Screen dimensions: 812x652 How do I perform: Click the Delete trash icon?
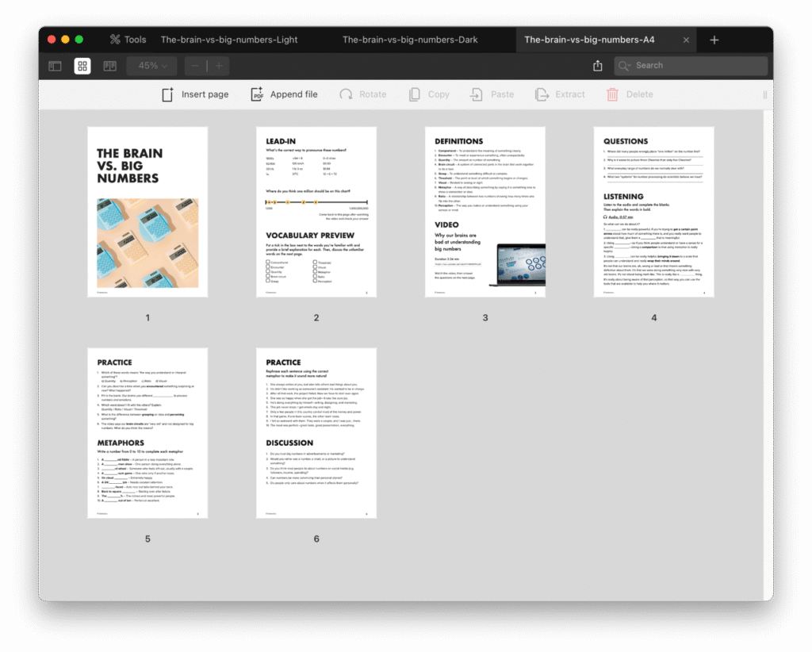612,94
